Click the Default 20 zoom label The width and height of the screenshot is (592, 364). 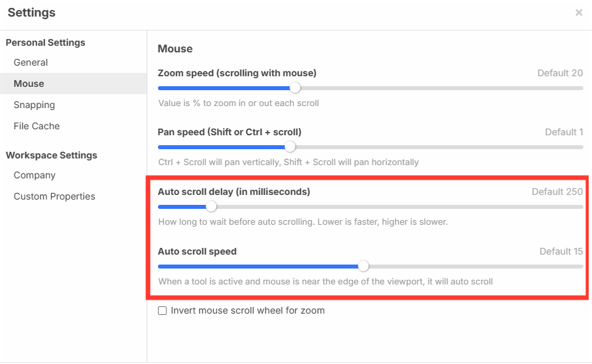559,73
